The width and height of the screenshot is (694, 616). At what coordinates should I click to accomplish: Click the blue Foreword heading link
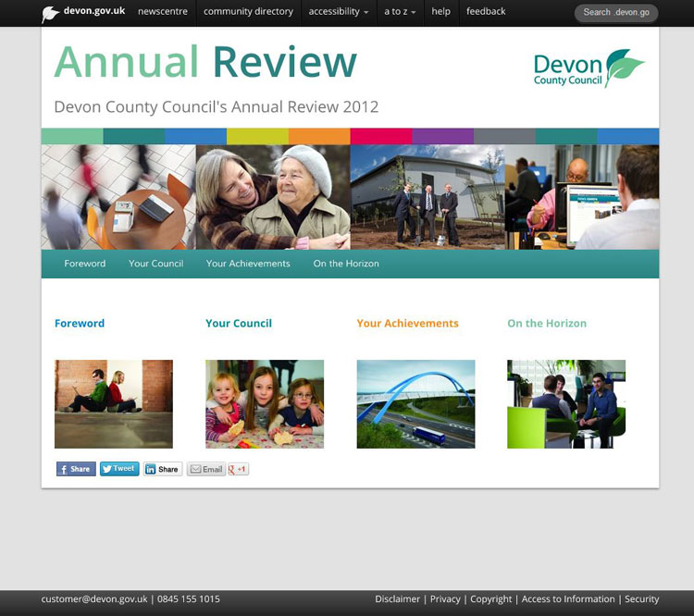pyautogui.click(x=80, y=323)
